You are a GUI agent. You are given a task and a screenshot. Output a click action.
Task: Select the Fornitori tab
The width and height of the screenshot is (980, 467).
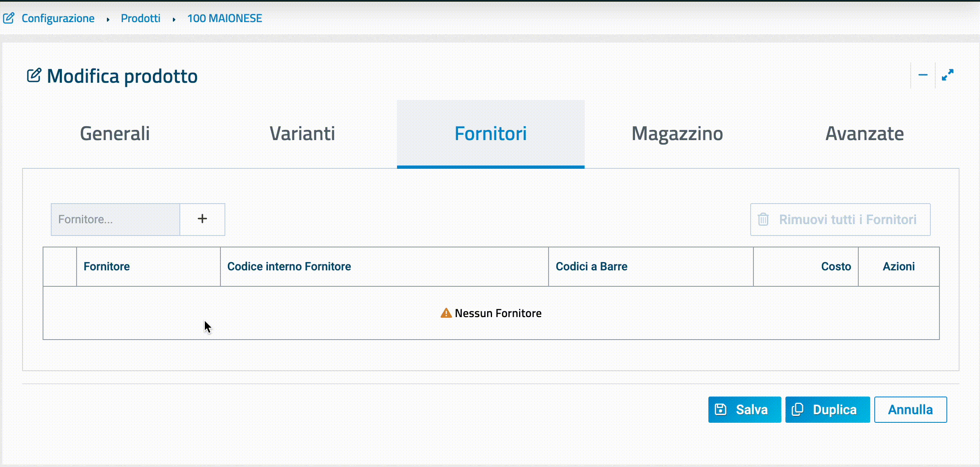click(491, 134)
